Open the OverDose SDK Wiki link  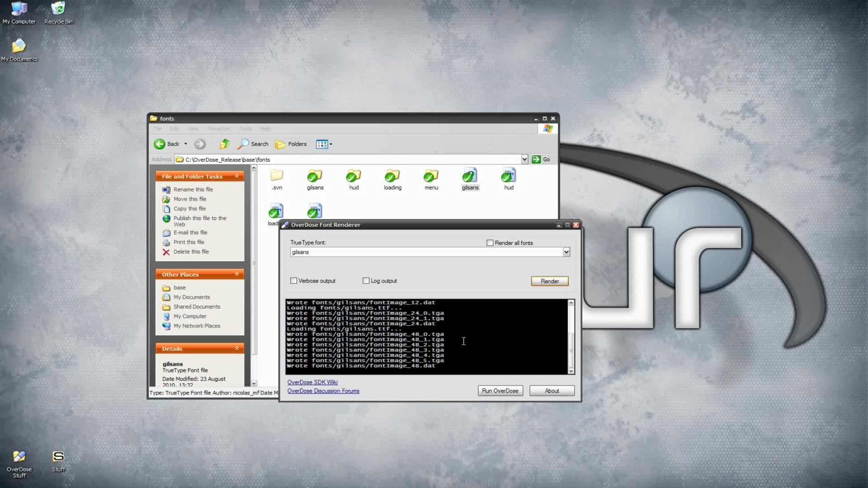(312, 382)
